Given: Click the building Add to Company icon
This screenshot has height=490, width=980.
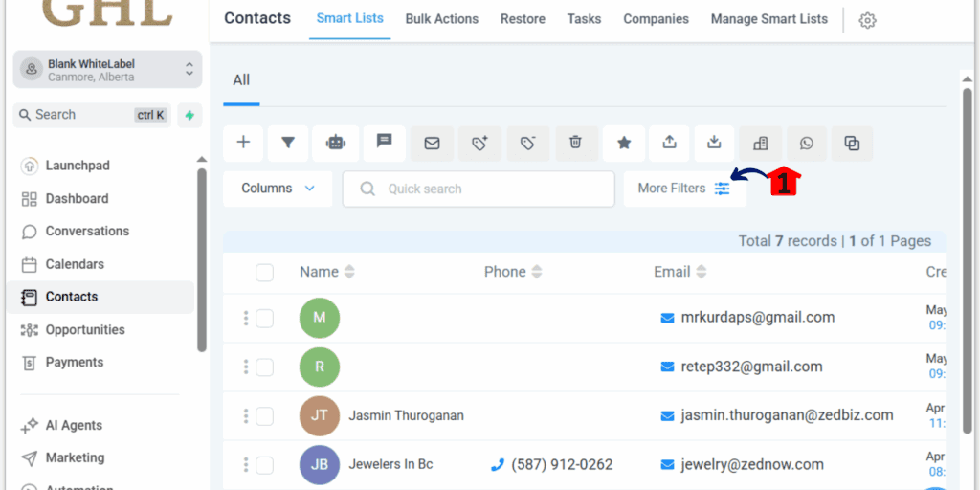Looking at the screenshot, I should pos(761,144).
